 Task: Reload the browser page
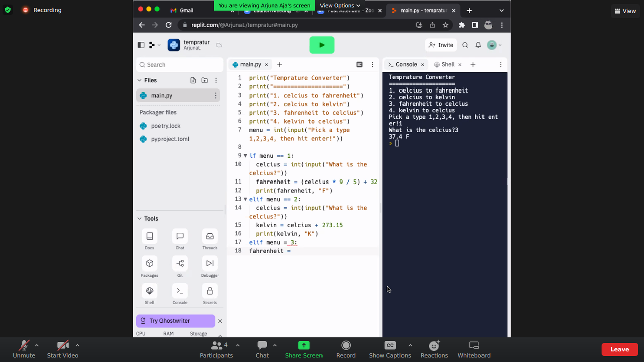pos(168,25)
